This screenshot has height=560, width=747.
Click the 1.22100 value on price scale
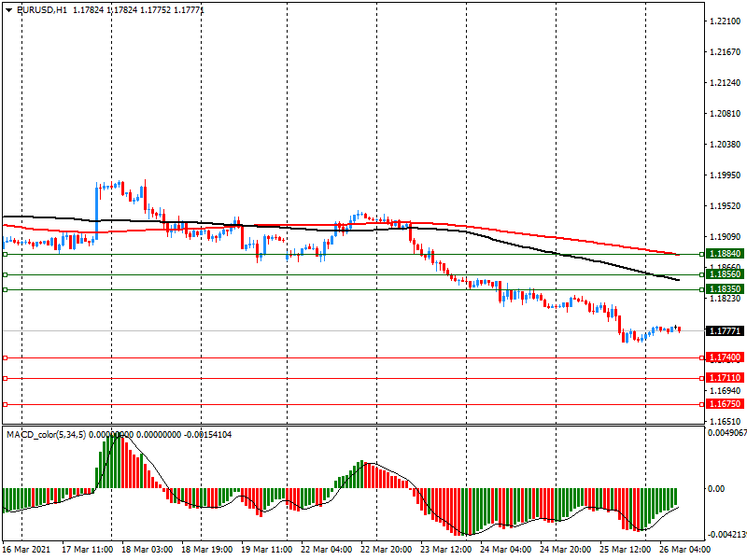pos(723,21)
